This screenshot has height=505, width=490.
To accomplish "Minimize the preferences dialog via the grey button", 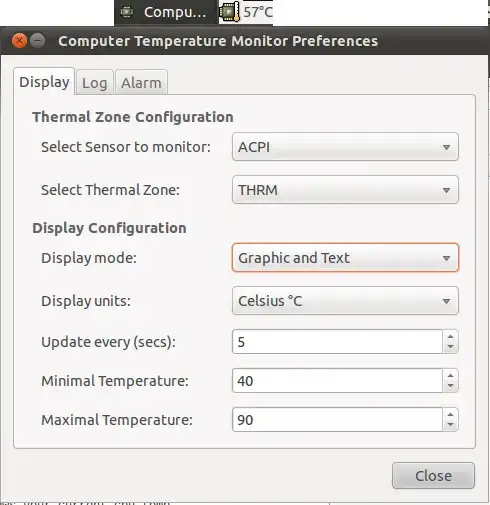I will (38, 41).
